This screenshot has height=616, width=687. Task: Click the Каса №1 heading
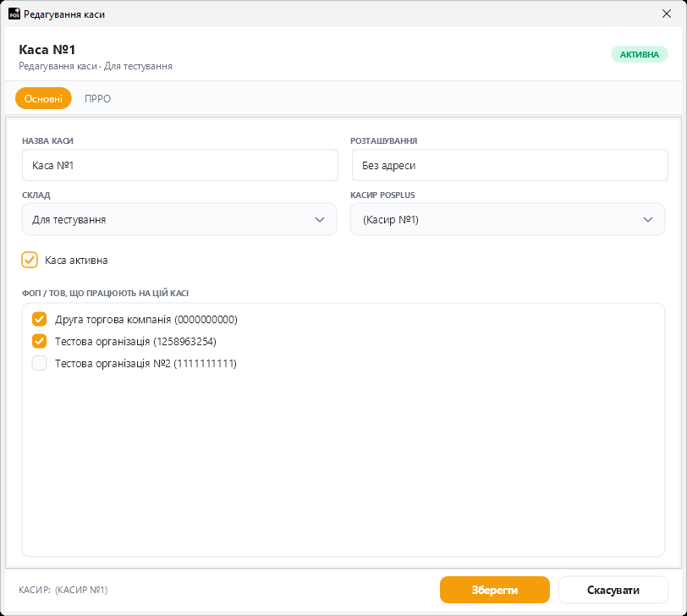tap(47, 50)
